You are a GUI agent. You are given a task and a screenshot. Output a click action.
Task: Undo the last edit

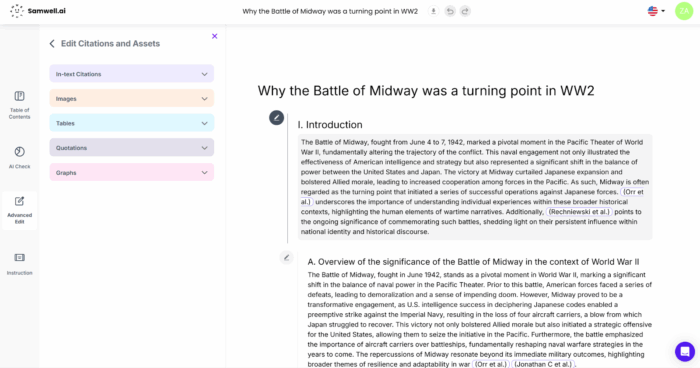[450, 11]
